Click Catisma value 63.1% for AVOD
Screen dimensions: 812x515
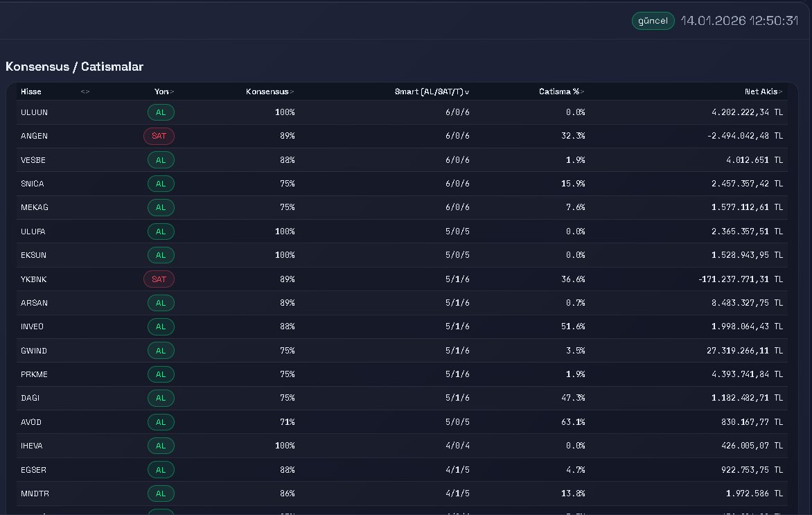[x=573, y=422]
